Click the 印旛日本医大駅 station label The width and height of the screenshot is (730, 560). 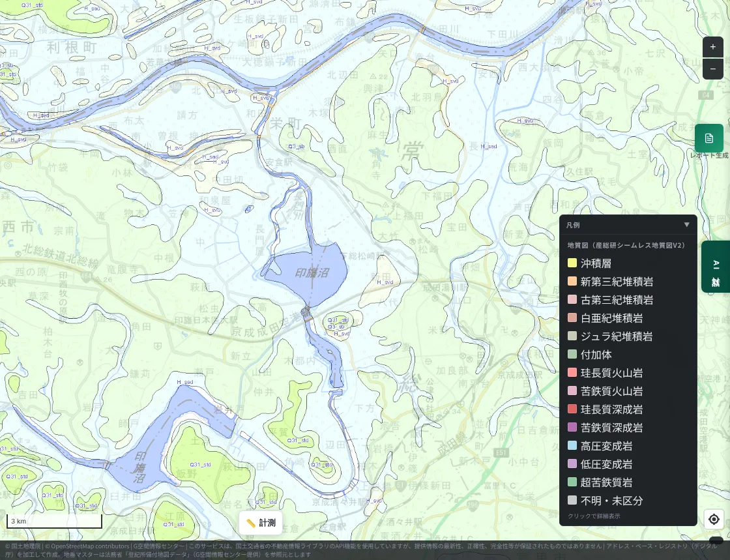206,320
